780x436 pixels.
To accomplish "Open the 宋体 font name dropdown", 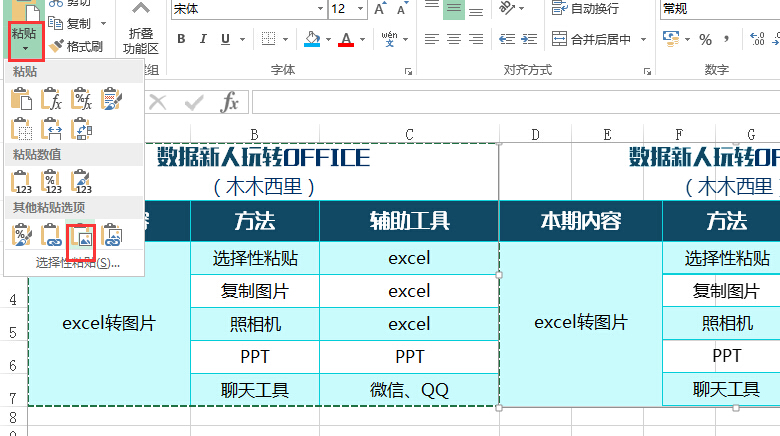I will (x=320, y=9).
